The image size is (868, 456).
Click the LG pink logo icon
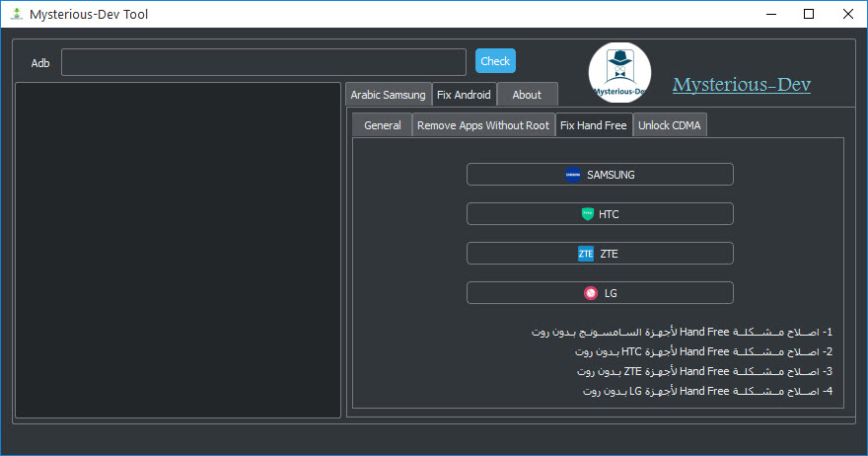click(591, 293)
